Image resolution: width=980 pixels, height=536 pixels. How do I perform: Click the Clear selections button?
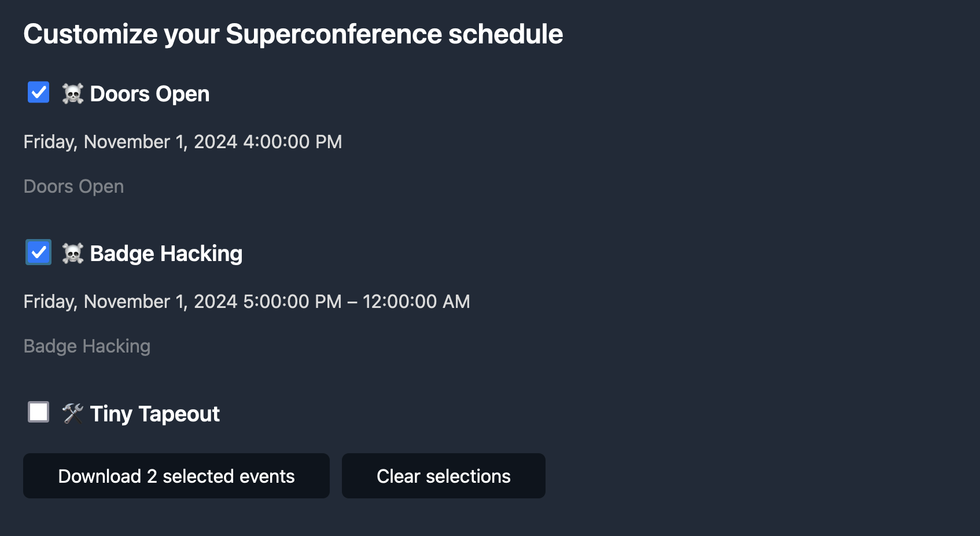tap(444, 476)
